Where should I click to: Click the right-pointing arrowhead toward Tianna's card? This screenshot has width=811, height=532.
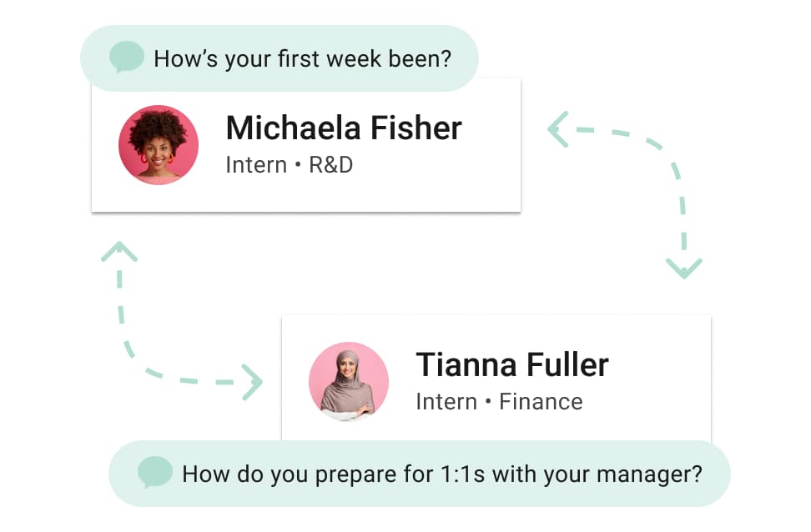[x=253, y=383]
